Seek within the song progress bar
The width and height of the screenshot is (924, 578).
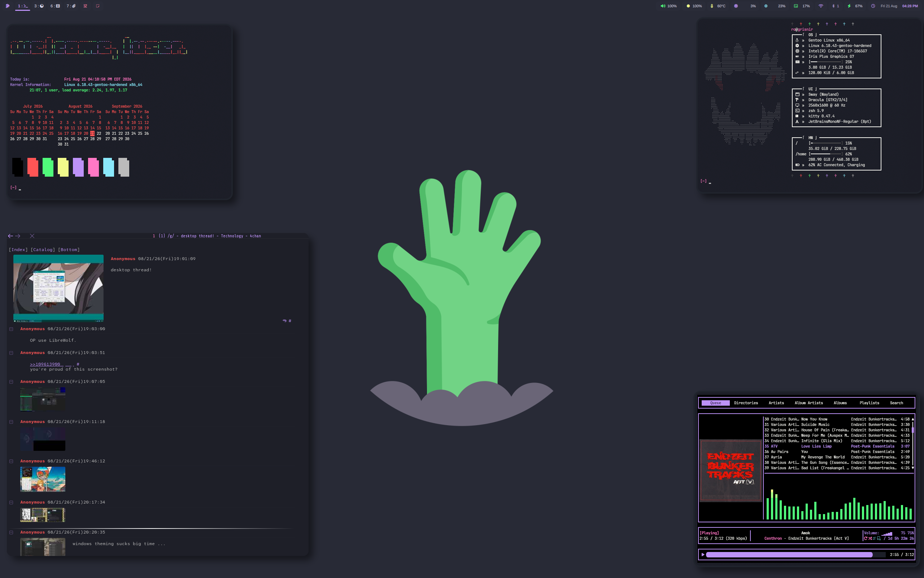(x=796, y=555)
